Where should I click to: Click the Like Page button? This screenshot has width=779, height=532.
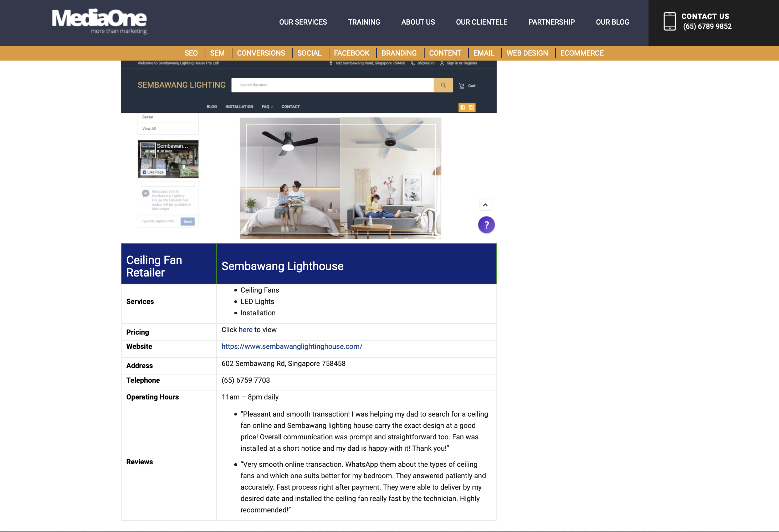[x=153, y=172]
